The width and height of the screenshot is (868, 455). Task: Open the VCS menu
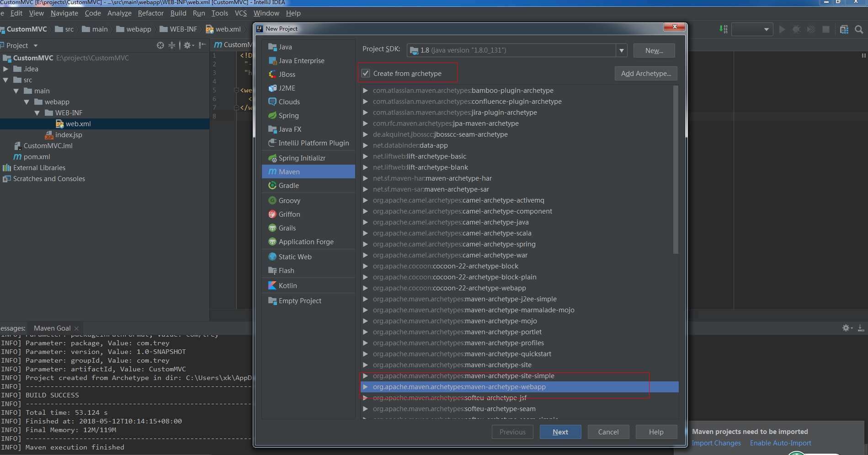240,13
